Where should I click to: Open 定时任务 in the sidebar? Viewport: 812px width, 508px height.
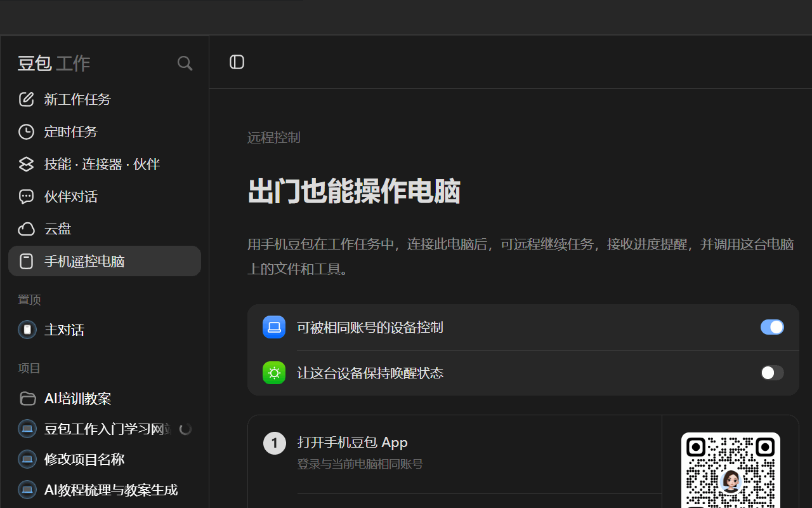click(105, 131)
